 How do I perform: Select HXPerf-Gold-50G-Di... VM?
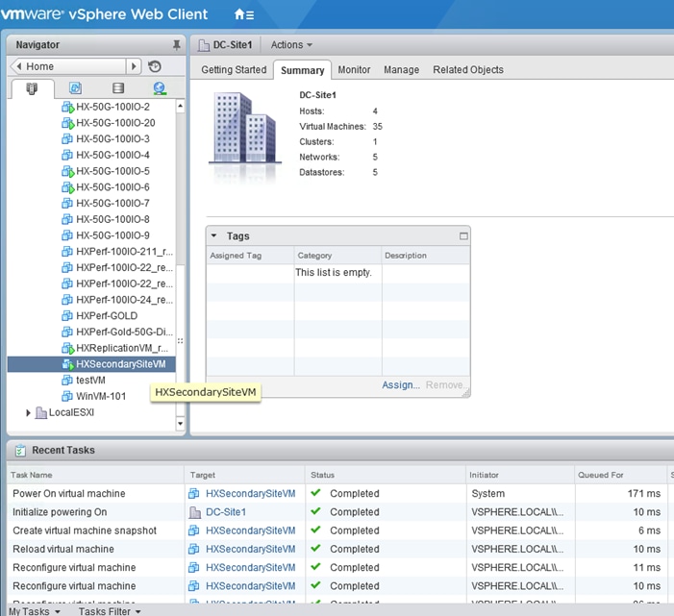pyautogui.click(x=124, y=333)
